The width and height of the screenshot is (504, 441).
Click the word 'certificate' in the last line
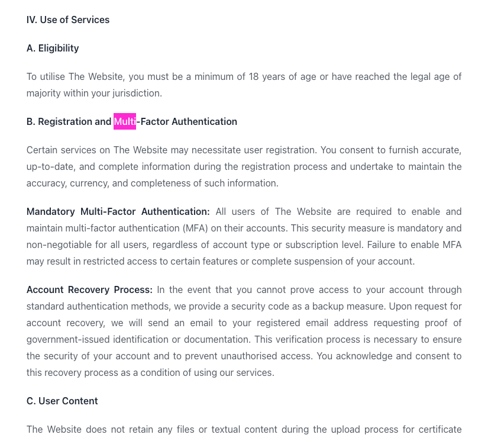click(438, 429)
